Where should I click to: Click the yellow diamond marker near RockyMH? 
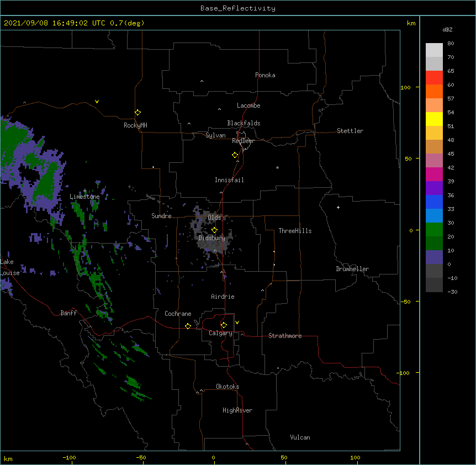click(137, 113)
